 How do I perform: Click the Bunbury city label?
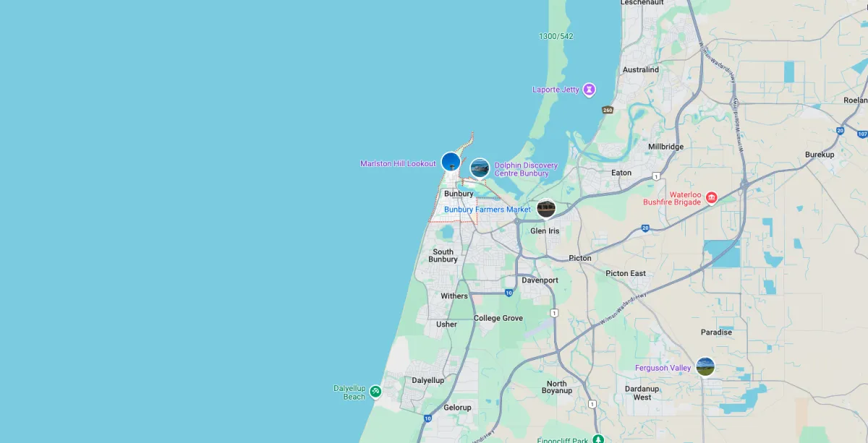[459, 194]
